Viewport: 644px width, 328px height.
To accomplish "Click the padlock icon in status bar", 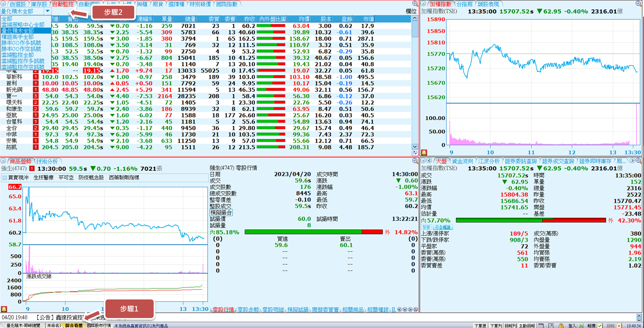I will pos(561,325).
